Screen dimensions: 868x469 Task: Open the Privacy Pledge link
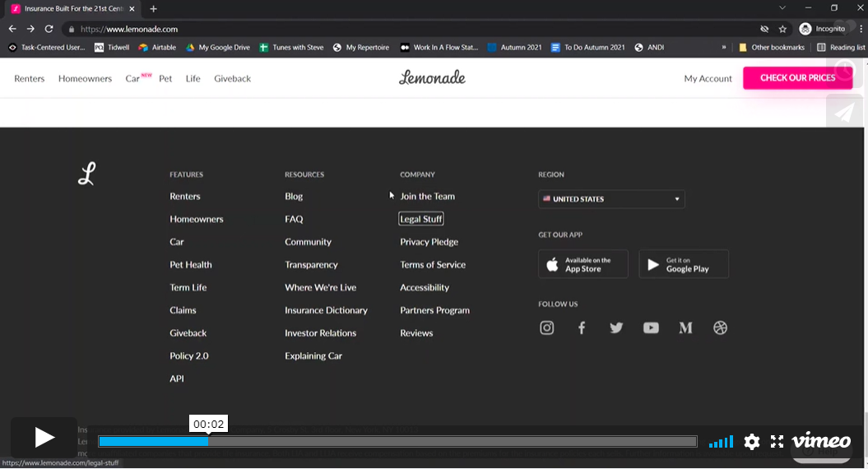click(429, 242)
